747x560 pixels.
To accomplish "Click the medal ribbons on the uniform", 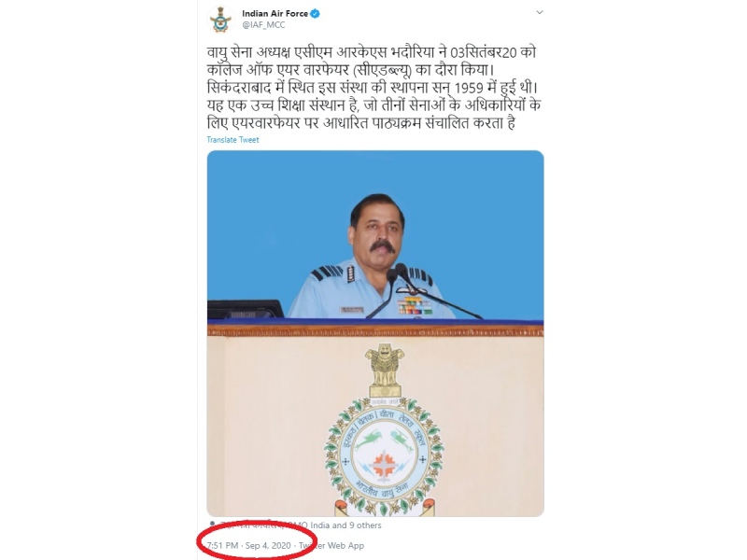I will click(x=416, y=305).
